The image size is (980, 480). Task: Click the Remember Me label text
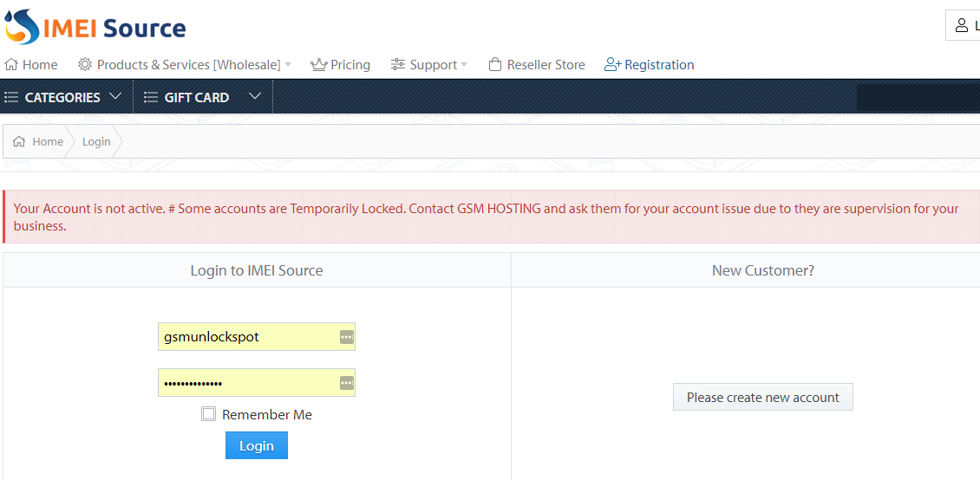tap(267, 414)
